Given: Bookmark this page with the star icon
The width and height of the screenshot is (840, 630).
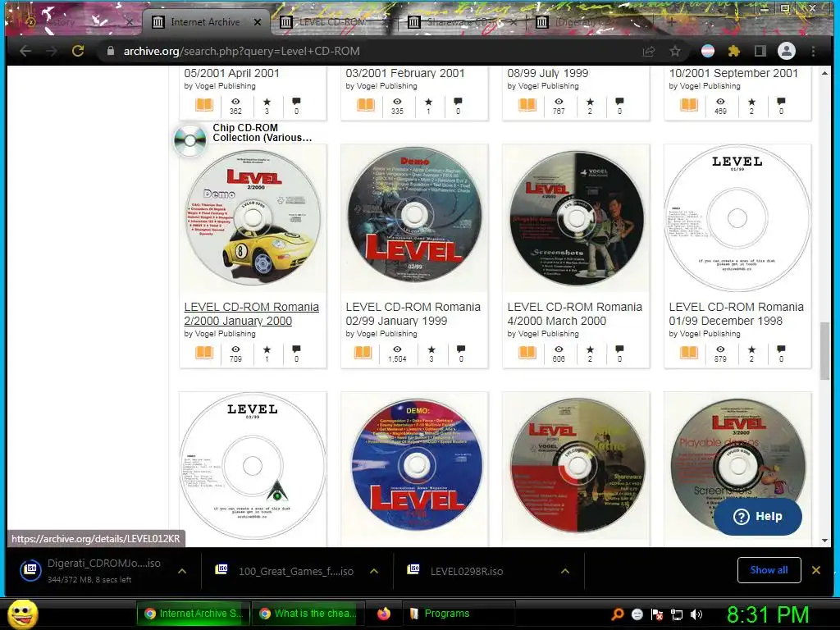Looking at the screenshot, I should [675, 51].
